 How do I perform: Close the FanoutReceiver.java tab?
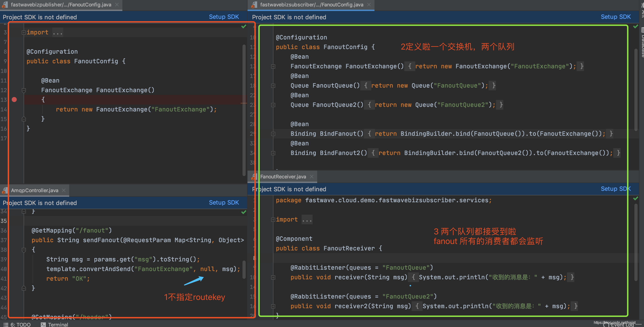coord(311,177)
